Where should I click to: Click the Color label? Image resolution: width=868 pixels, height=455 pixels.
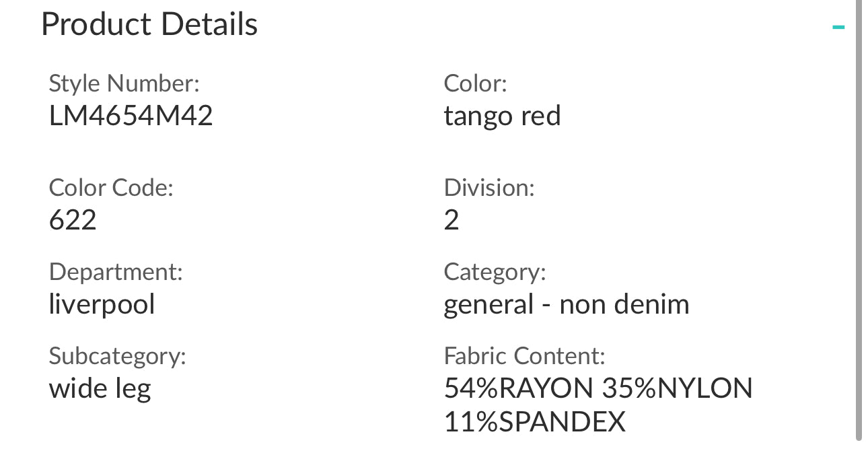point(475,83)
